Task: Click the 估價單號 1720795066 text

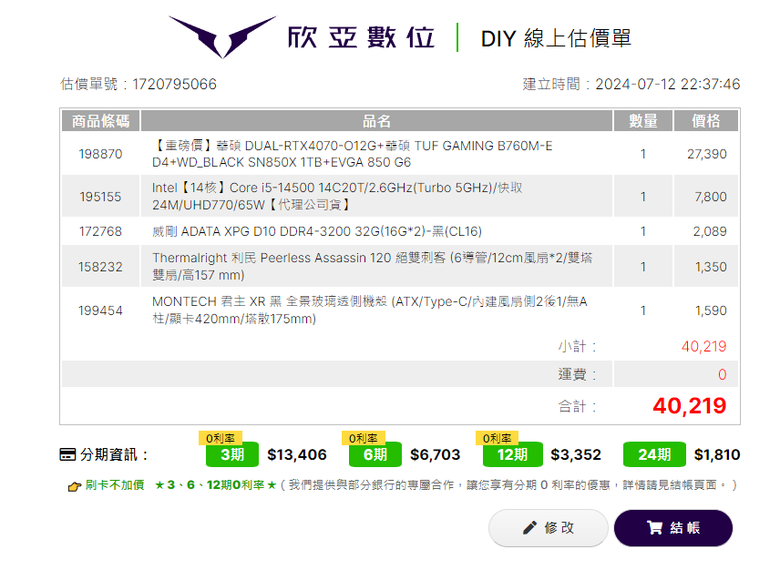Action: click(x=138, y=84)
